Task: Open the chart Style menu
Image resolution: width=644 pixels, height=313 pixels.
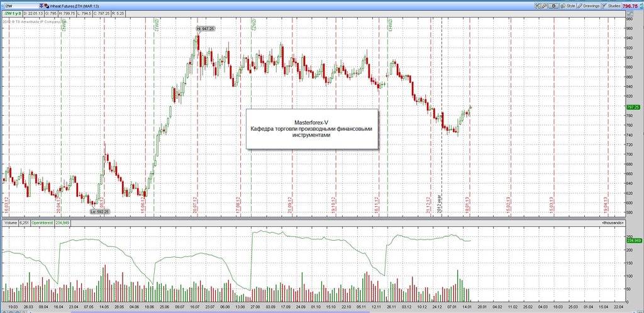Action: click(568, 6)
